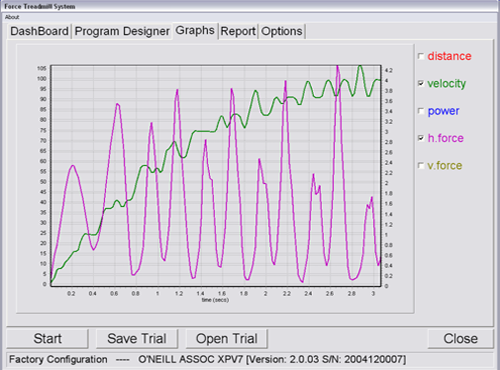Click the Start button
The image size is (500, 370).
(x=47, y=339)
